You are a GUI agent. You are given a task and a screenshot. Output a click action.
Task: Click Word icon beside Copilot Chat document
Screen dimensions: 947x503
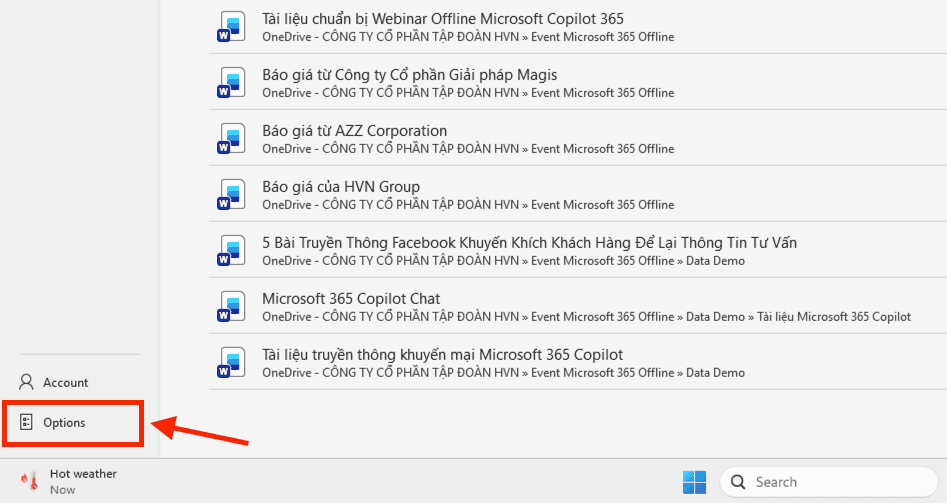point(231,307)
